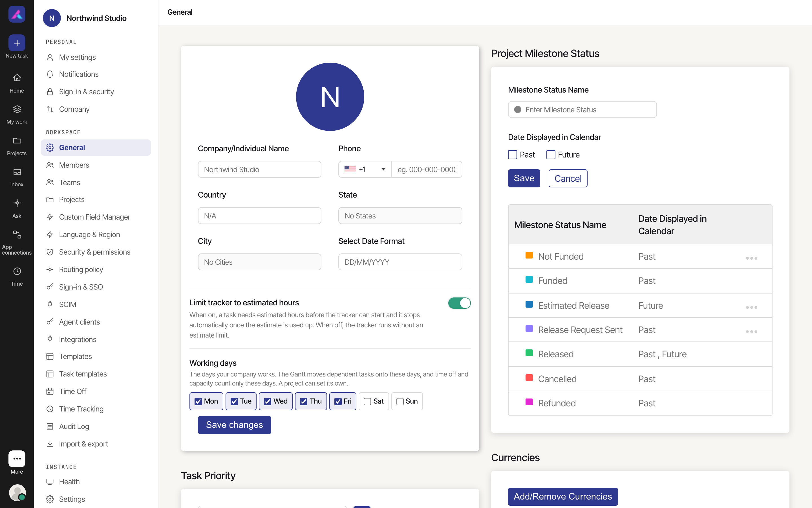Screen dimensions: 812x508
Task: Go to Members in the sidebar
Action: pos(96,165)
